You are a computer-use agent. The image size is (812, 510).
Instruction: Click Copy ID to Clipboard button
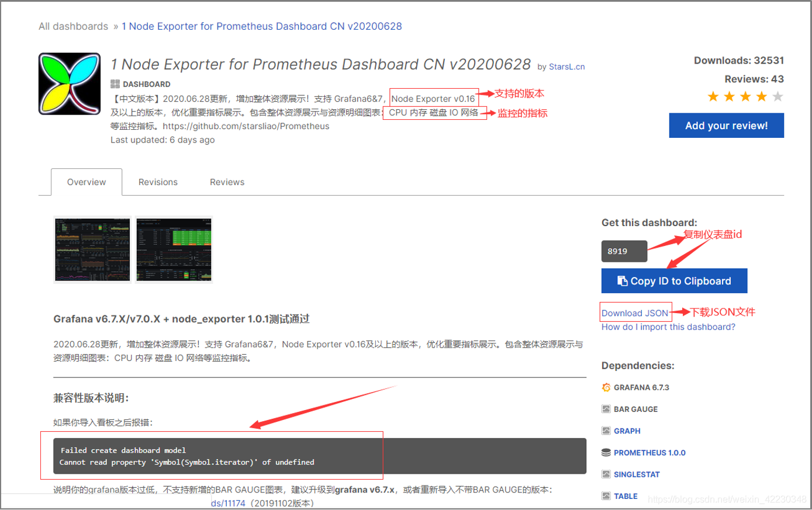pos(675,281)
